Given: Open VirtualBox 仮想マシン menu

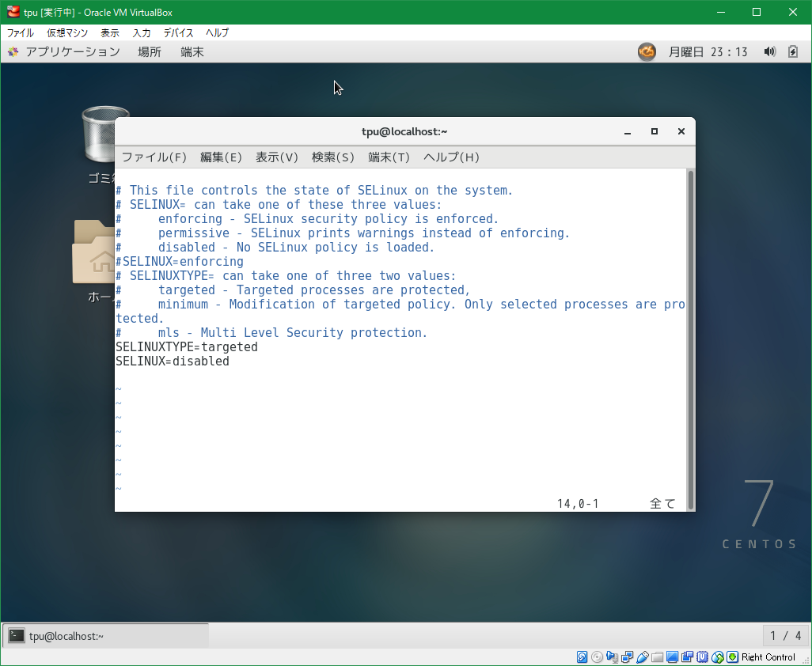Looking at the screenshot, I should click(67, 33).
